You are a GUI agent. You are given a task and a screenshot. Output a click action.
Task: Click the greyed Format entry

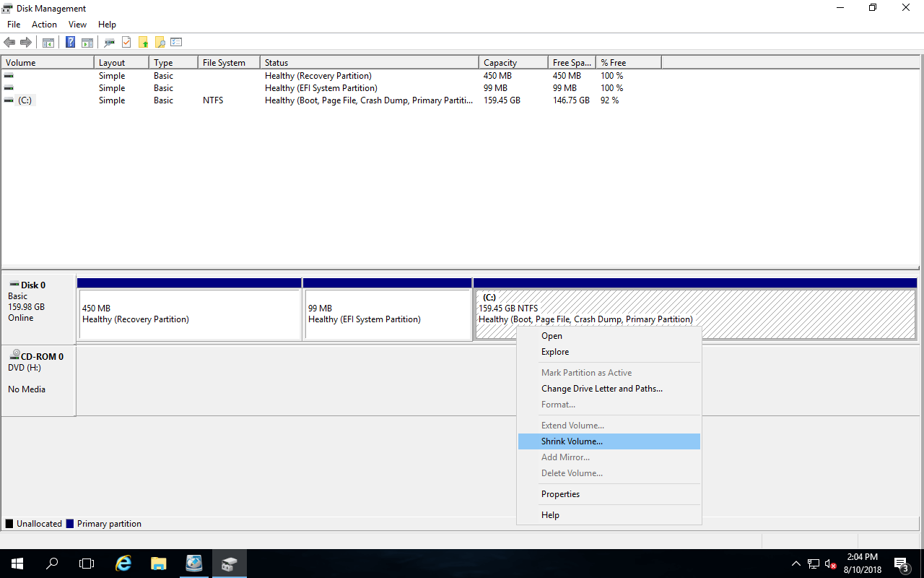click(x=609, y=405)
